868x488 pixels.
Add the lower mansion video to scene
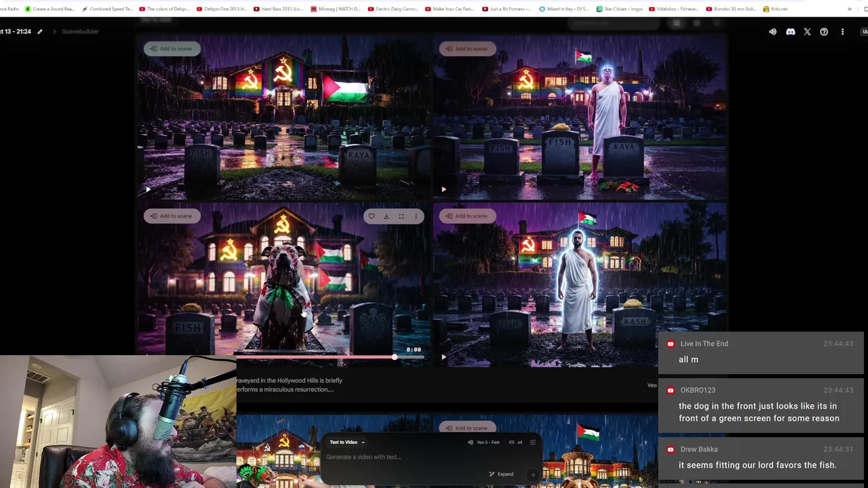point(467,428)
